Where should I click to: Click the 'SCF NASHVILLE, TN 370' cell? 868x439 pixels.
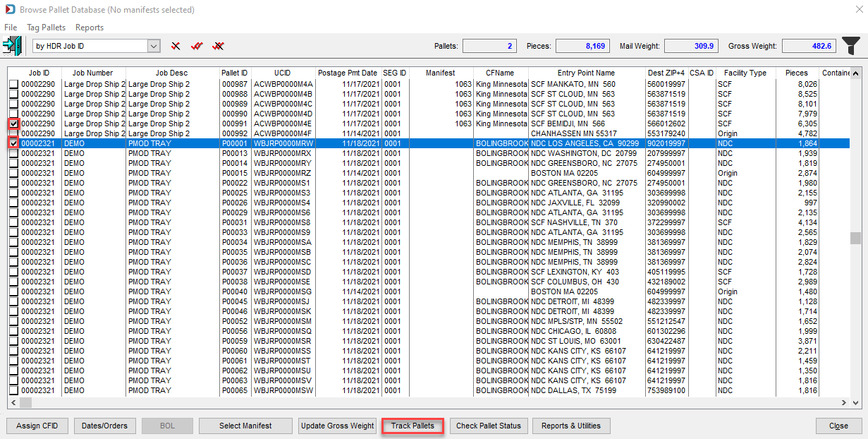[587, 222]
